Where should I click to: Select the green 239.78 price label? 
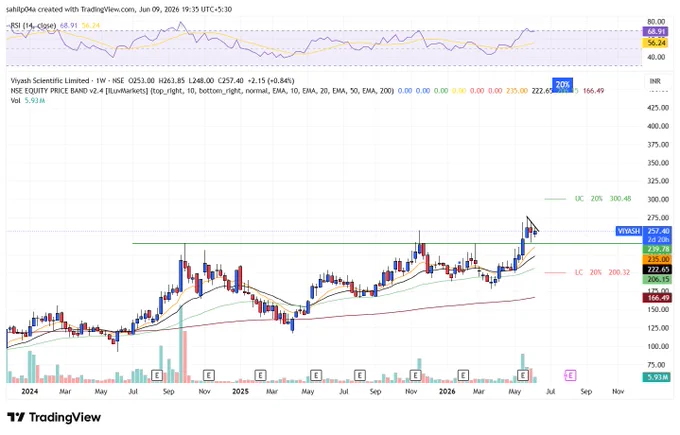click(x=658, y=249)
